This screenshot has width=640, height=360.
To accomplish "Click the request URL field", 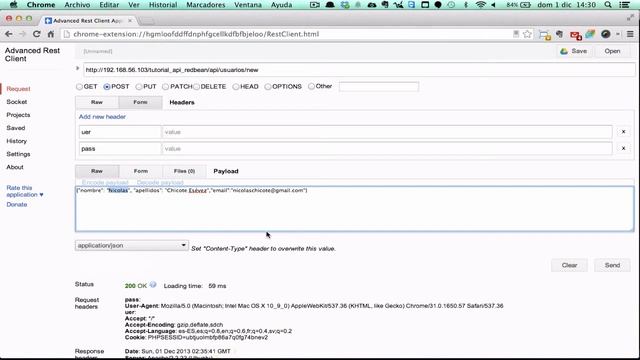I will pyautogui.click(x=359, y=70).
